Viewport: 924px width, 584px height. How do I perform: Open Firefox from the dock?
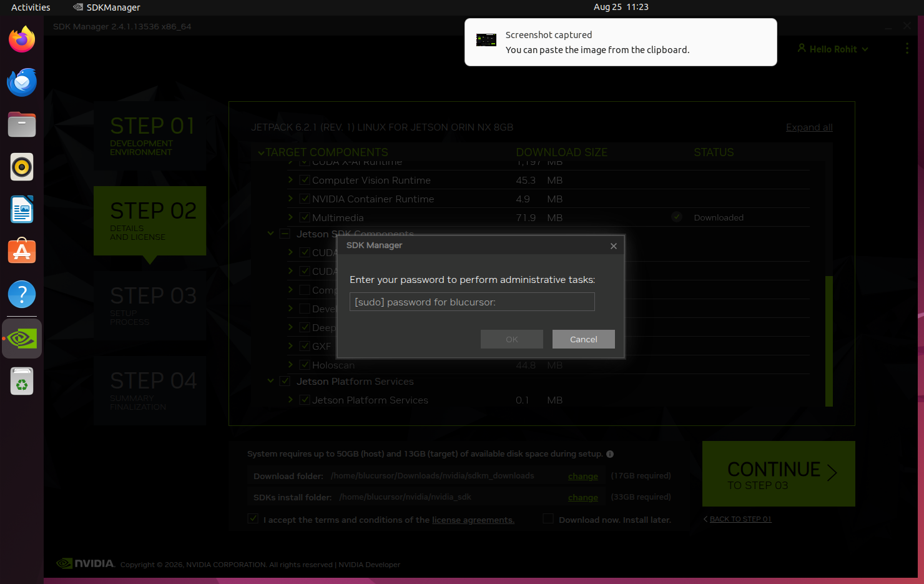[x=22, y=39]
